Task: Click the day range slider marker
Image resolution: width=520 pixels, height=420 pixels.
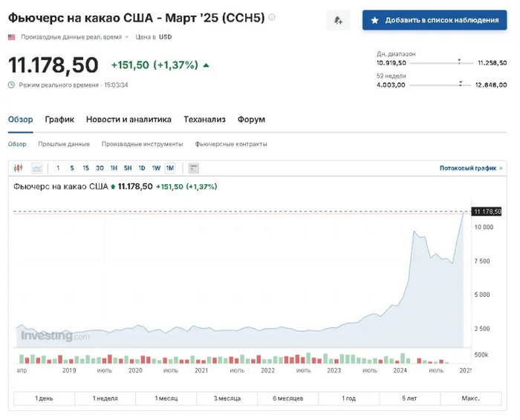Action: (x=459, y=62)
